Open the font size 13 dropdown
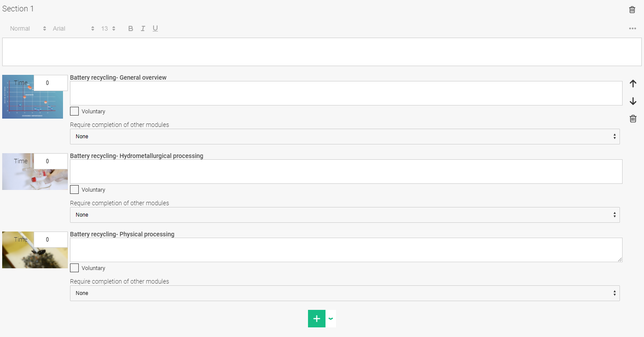 point(108,28)
